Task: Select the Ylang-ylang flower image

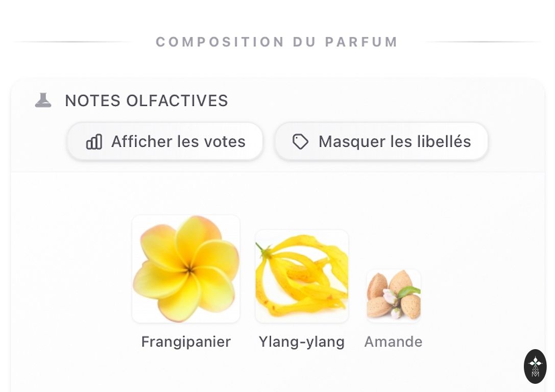Action: coord(302,276)
